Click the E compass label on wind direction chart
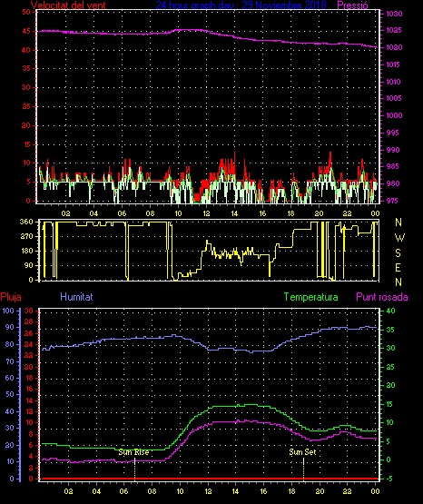 (x=398, y=267)
